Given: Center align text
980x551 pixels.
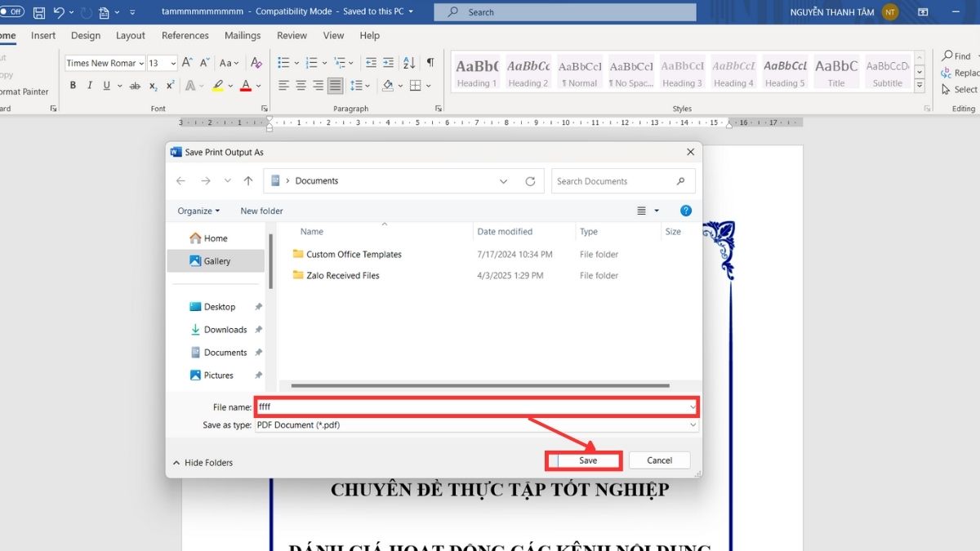Looking at the screenshot, I should coord(301,86).
